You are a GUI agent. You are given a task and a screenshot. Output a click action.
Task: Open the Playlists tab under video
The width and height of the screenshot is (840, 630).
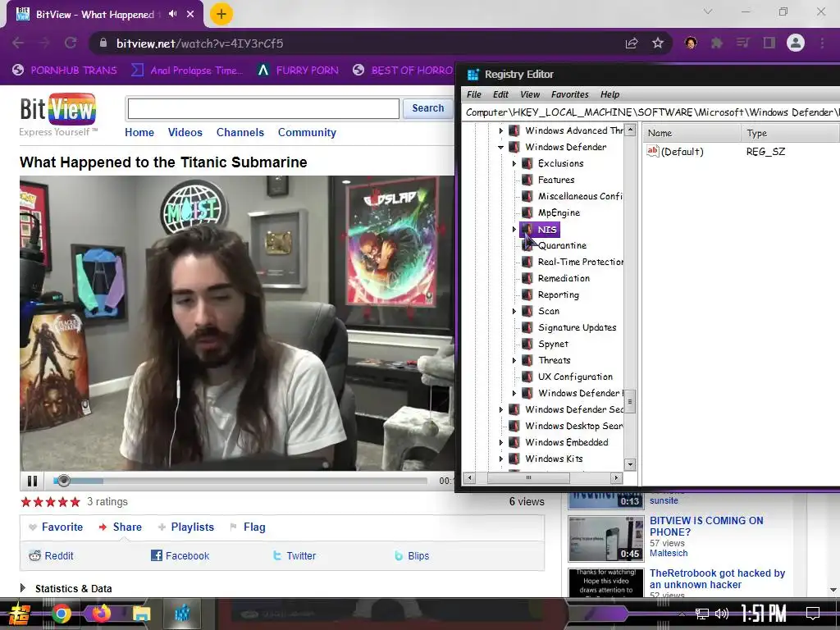coord(186,527)
